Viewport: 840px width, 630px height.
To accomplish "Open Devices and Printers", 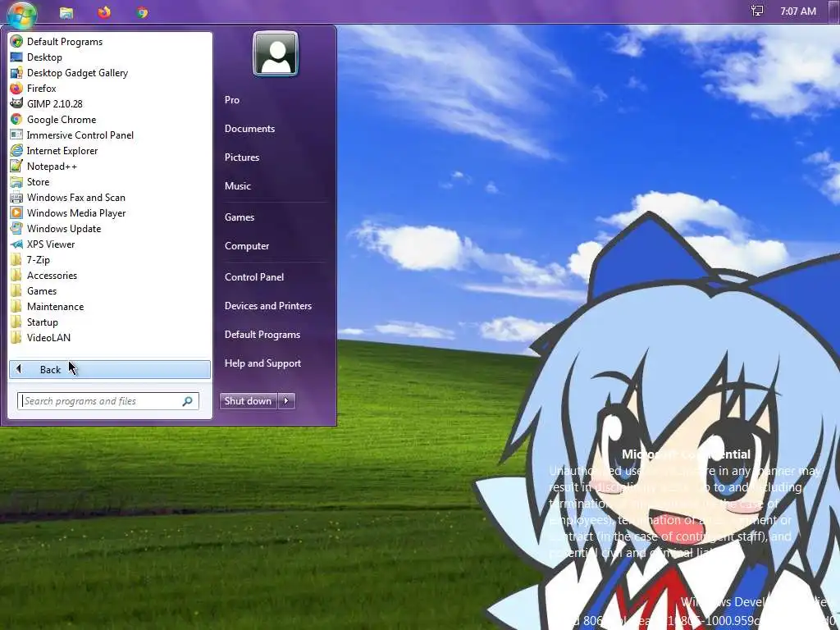I will point(268,306).
